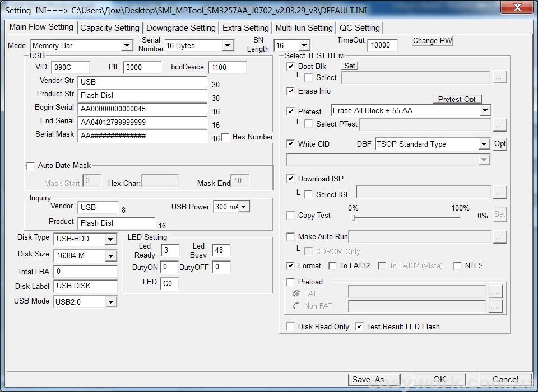Enable Auto Date Mask checkbox

(x=30, y=166)
